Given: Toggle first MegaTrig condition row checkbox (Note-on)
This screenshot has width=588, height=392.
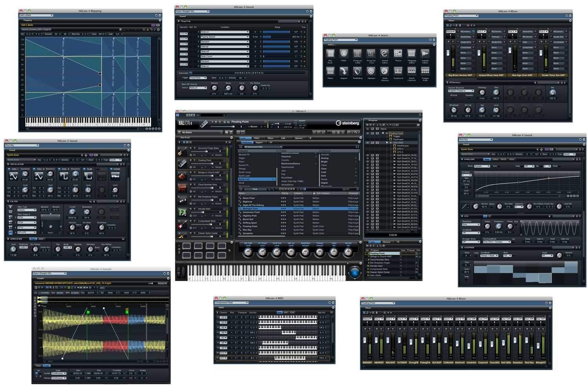Looking at the screenshot, I should tap(195, 32).
